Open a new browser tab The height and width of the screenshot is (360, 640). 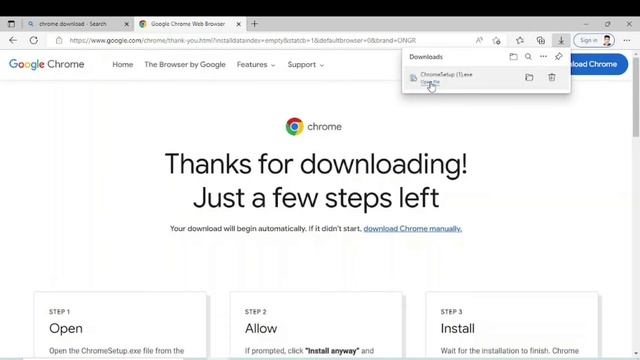[x=255, y=24]
